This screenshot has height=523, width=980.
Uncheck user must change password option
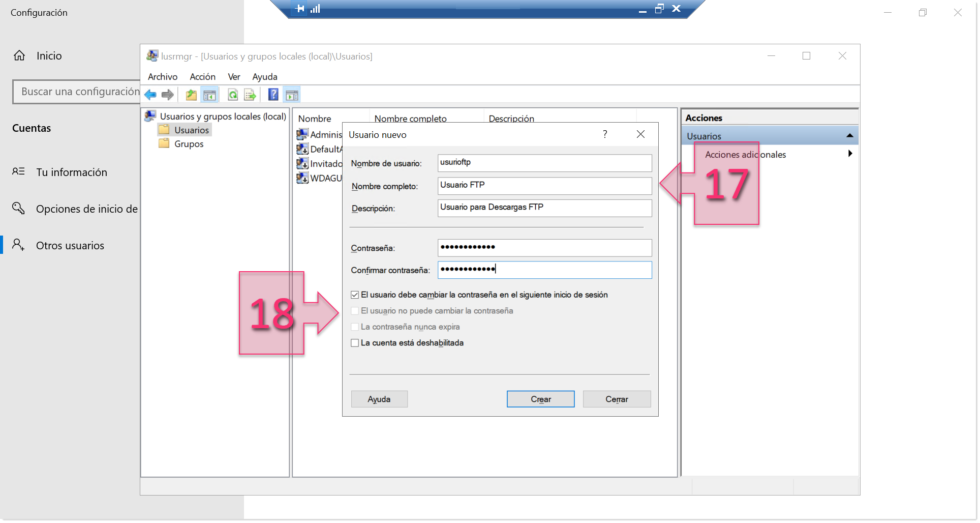354,295
